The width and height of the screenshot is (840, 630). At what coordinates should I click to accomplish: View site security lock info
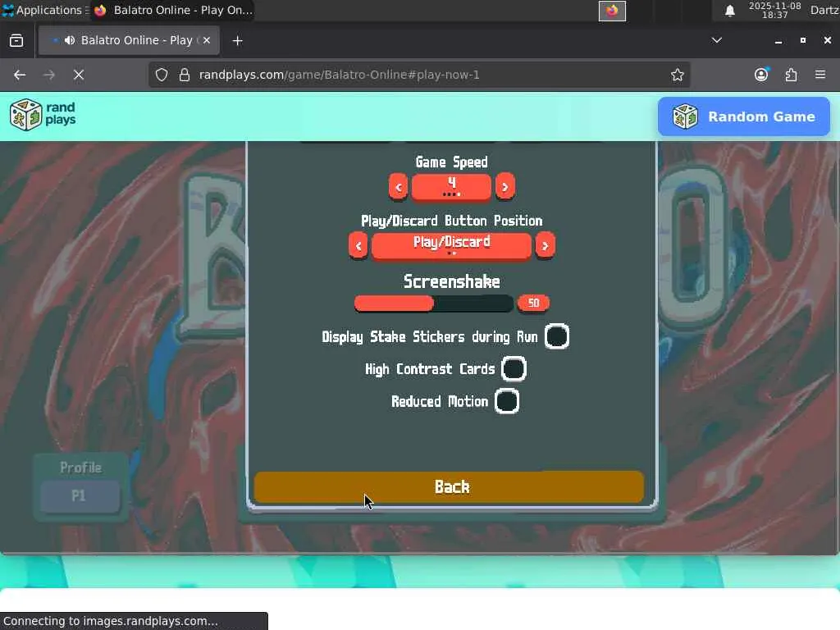(x=185, y=75)
